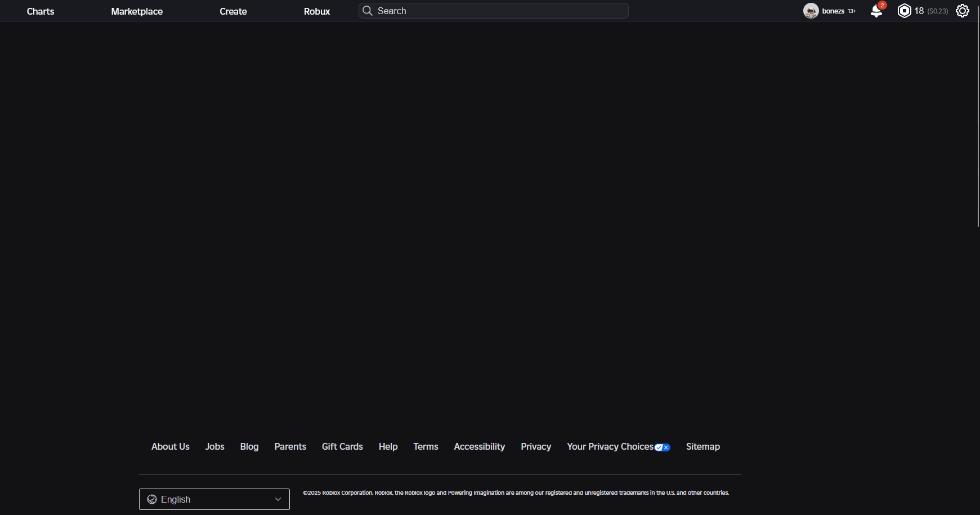Image resolution: width=980 pixels, height=515 pixels.
Task: Click the bonezs username text
Action: 833,11
